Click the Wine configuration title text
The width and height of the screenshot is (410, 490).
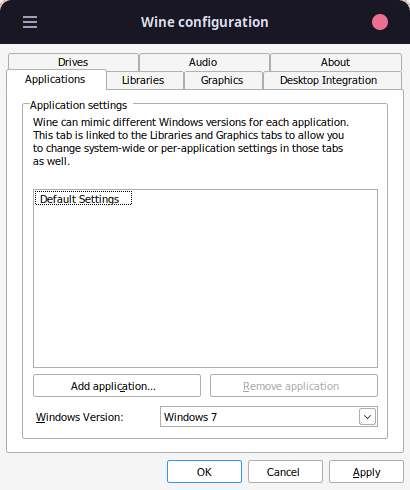pyautogui.click(x=205, y=22)
